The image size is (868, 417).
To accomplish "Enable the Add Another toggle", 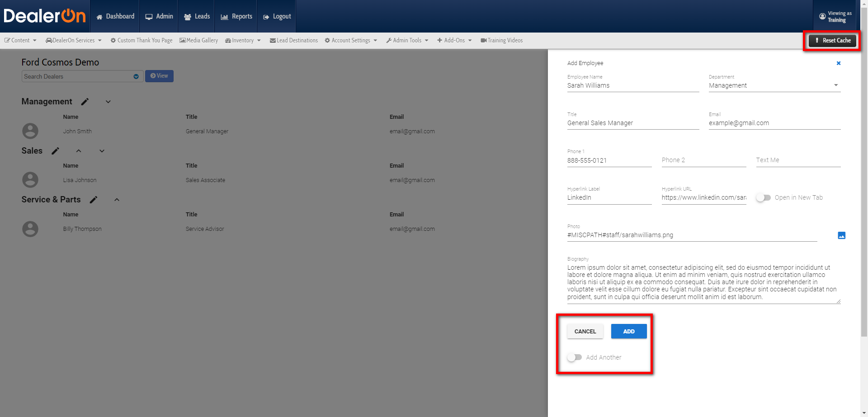I will coord(575,357).
